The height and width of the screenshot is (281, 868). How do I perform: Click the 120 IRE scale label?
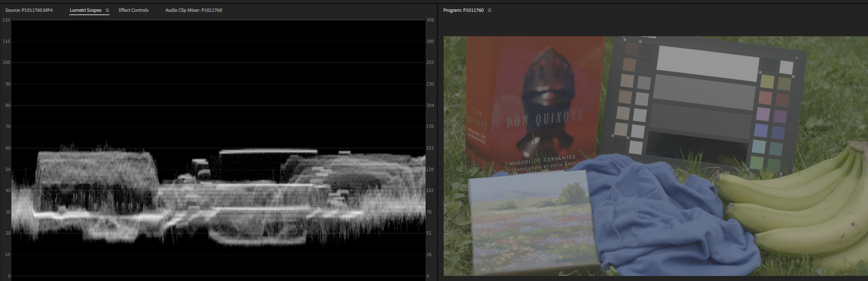point(6,20)
